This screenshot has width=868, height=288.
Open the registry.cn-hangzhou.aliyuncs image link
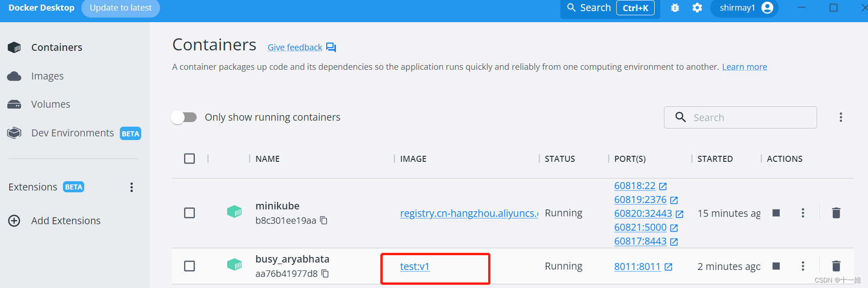point(469,213)
